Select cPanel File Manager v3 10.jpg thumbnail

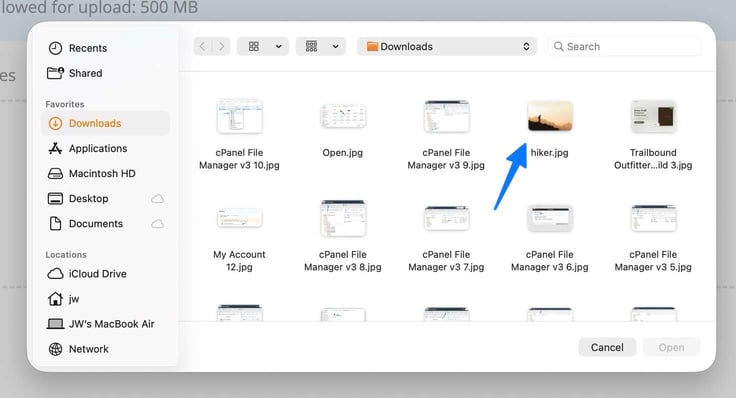(x=239, y=116)
